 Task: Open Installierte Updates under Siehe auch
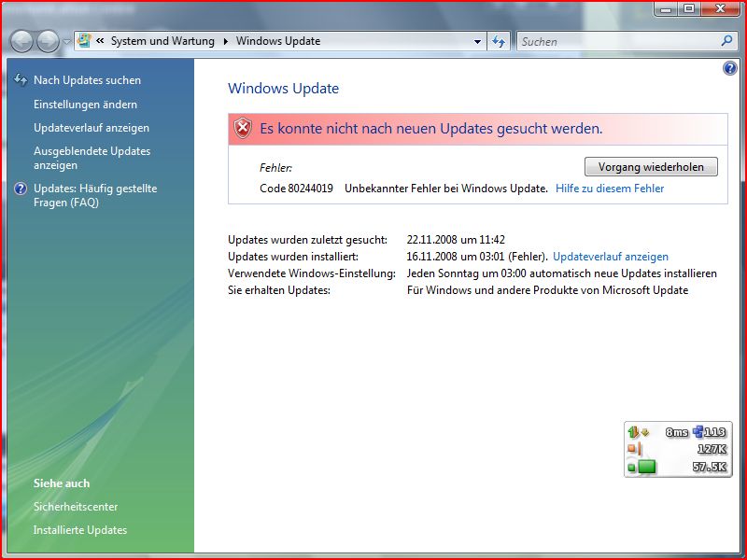[x=80, y=530]
